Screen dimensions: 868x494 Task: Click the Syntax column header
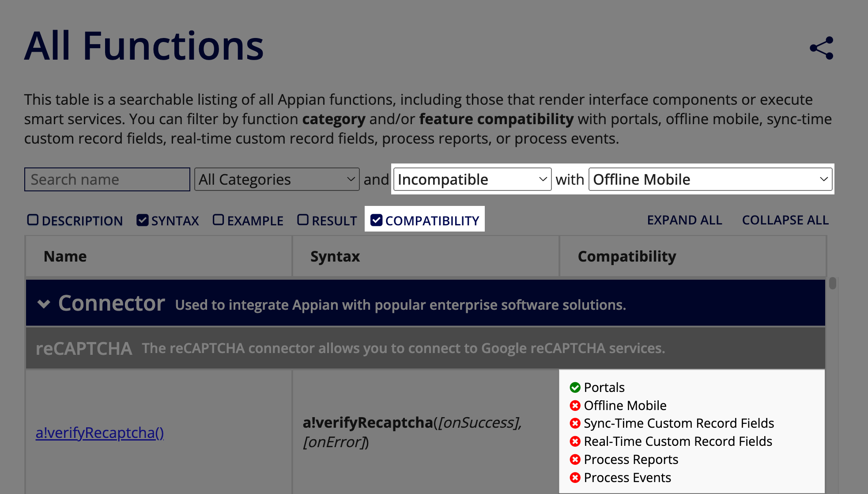[426, 256]
